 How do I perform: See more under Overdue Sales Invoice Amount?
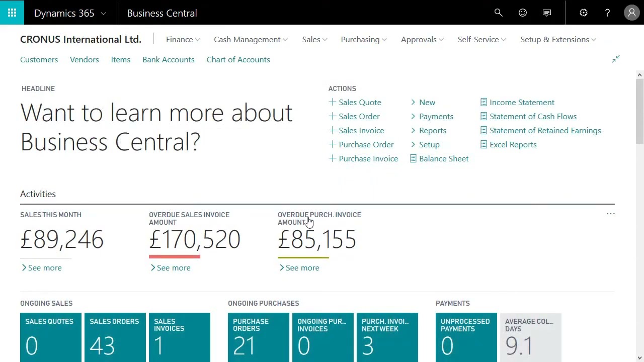pyautogui.click(x=170, y=267)
